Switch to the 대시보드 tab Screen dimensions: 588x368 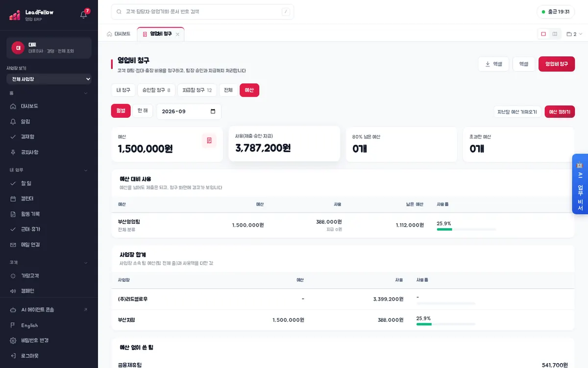[119, 34]
